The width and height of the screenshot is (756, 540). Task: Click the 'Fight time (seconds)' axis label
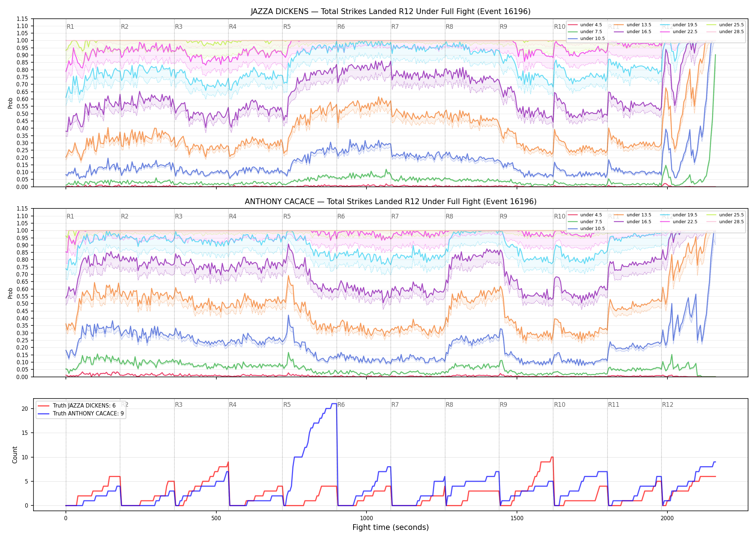pyautogui.click(x=391, y=527)
